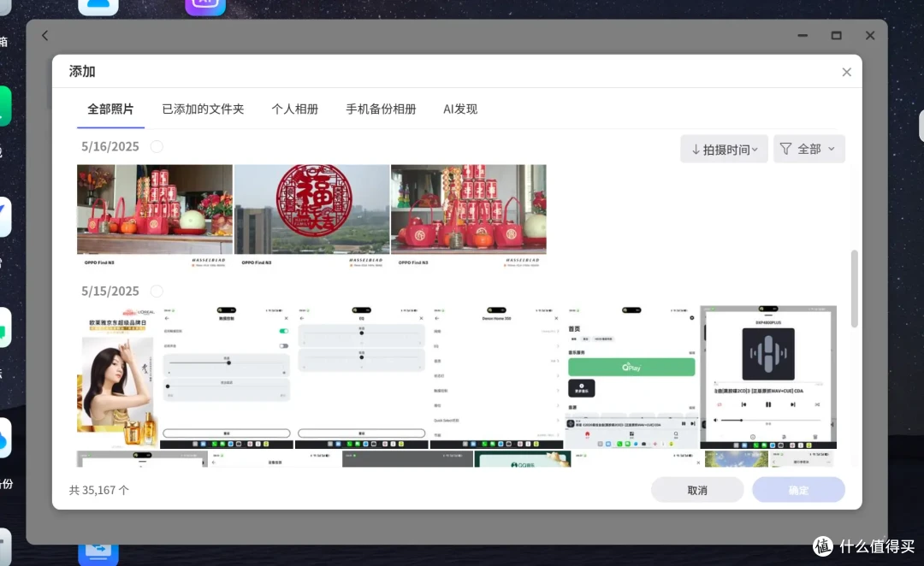The image size is (924, 566).
Task: Maximize the photo app window
Action: click(x=836, y=35)
